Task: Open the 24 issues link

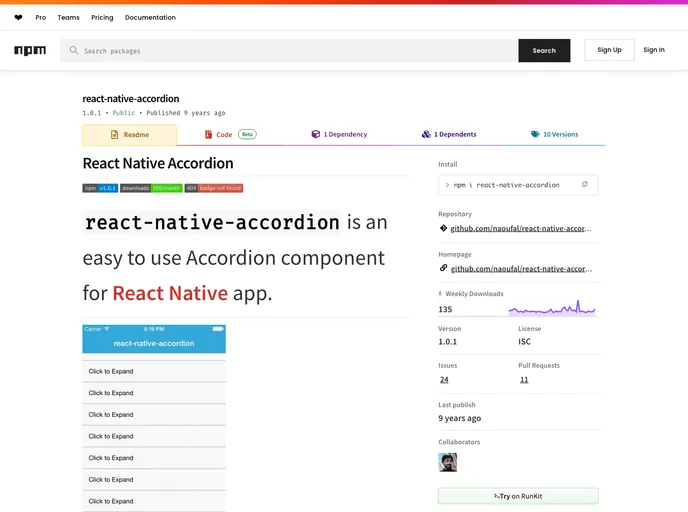Action: tap(444, 380)
